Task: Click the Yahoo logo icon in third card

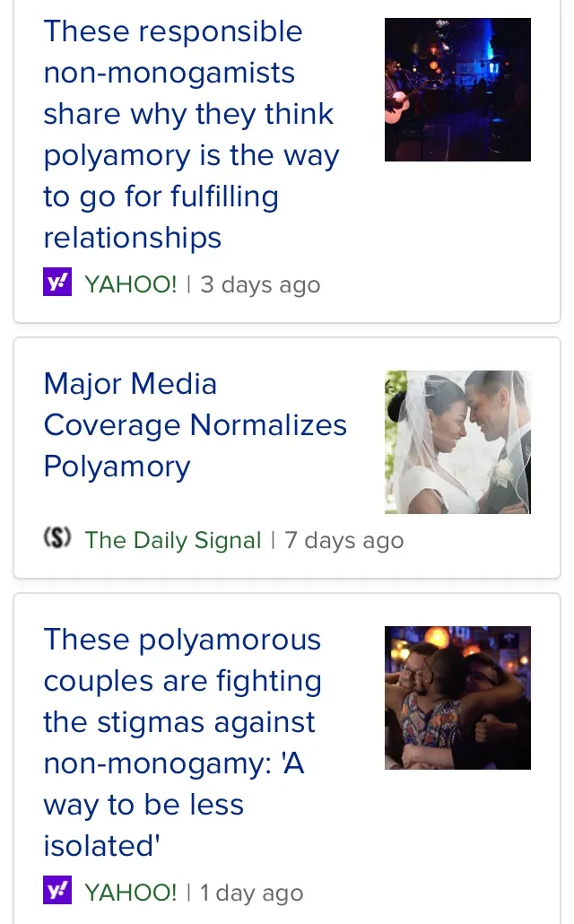Action: pos(57,890)
